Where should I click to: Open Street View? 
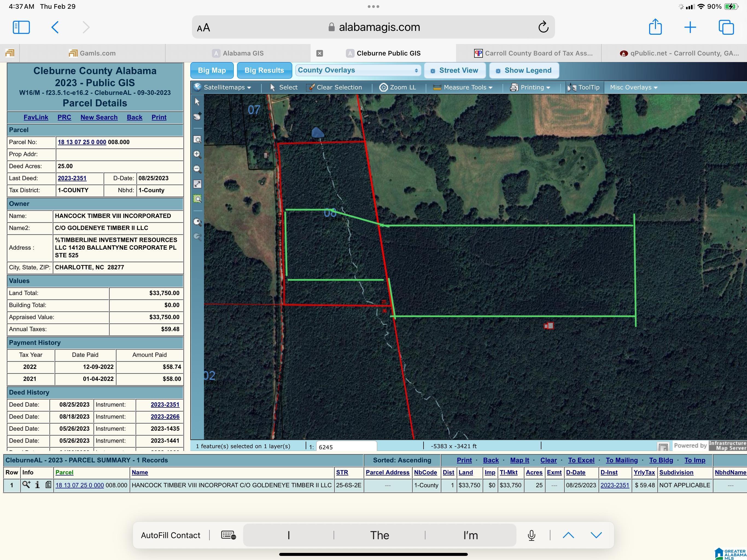454,70
